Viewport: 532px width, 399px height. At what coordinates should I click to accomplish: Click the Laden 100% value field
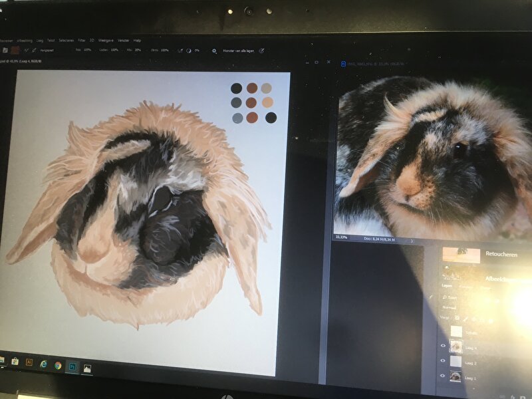[114, 50]
